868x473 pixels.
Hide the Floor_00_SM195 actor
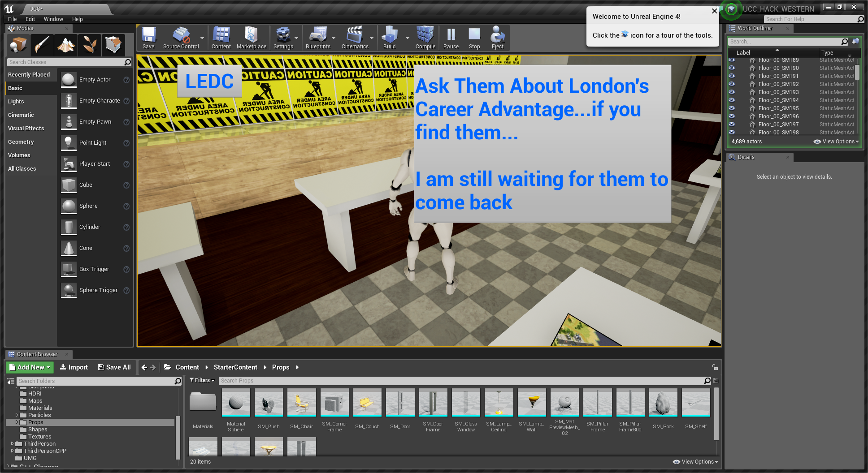[732, 108]
